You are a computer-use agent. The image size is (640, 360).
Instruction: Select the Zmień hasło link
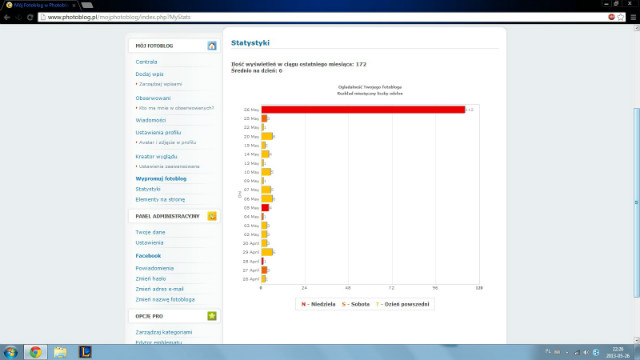pyautogui.click(x=151, y=279)
